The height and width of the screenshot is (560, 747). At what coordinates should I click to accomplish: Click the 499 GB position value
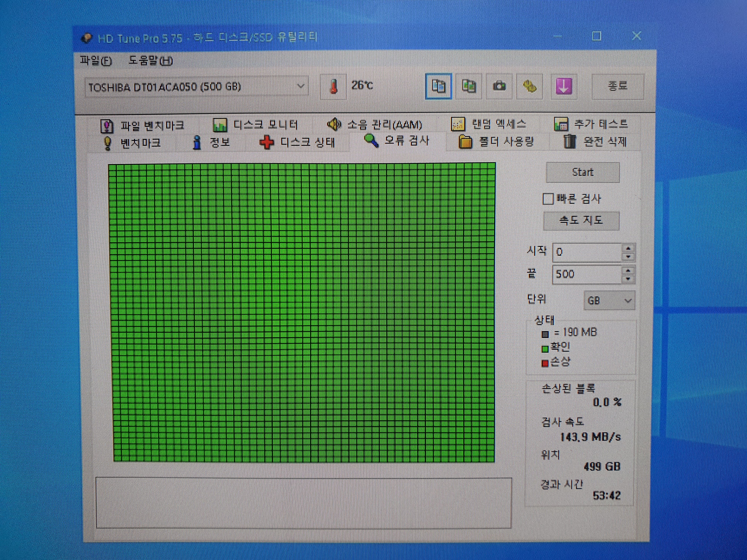coord(602,466)
